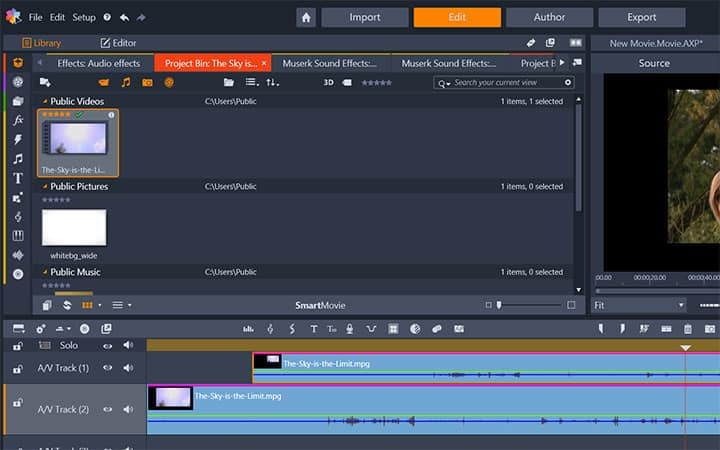Viewport: 720px width, 450px height.
Task: Hide A/V Track (1) with the eye icon
Action: coord(107,368)
